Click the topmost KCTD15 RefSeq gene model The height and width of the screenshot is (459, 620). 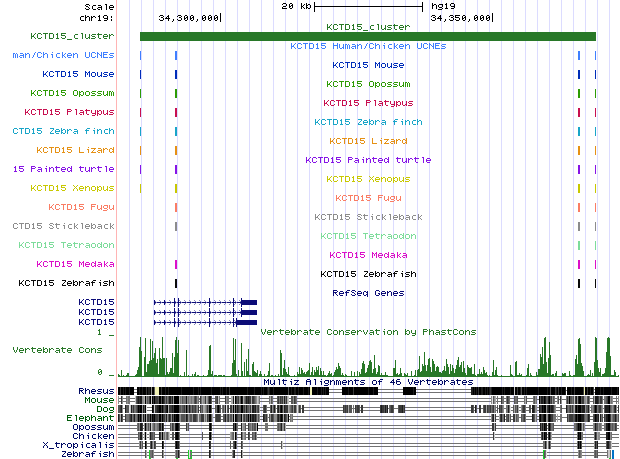click(205, 301)
